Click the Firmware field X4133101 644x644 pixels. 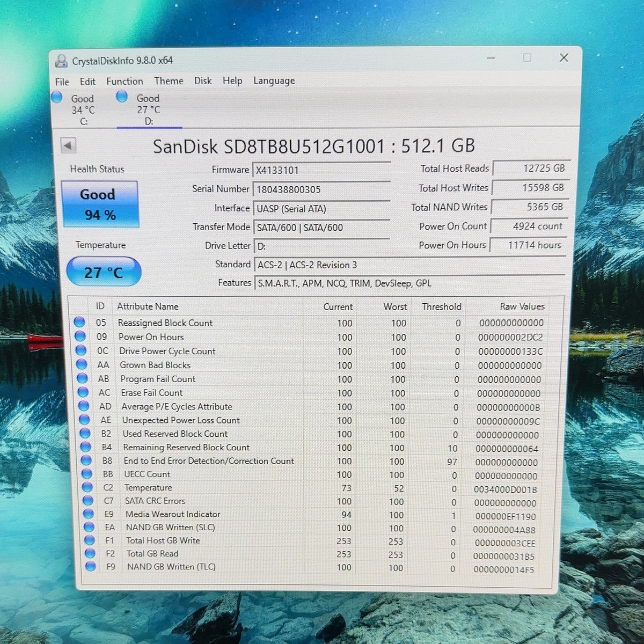tap(321, 170)
